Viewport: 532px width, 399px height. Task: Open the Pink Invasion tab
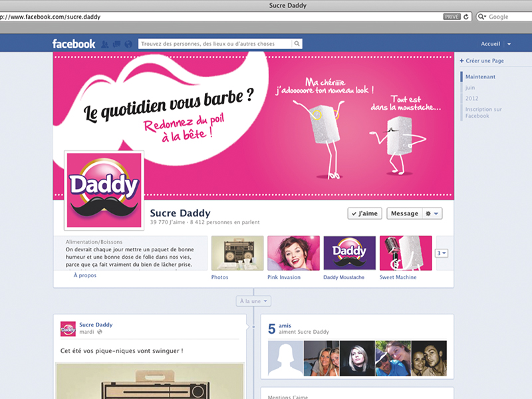pyautogui.click(x=293, y=253)
